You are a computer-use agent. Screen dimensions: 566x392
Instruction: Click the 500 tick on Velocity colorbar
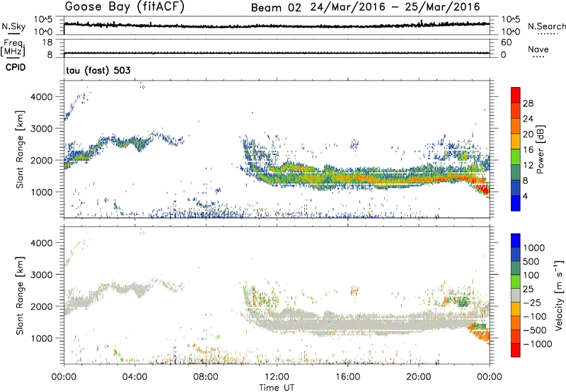(x=532, y=262)
